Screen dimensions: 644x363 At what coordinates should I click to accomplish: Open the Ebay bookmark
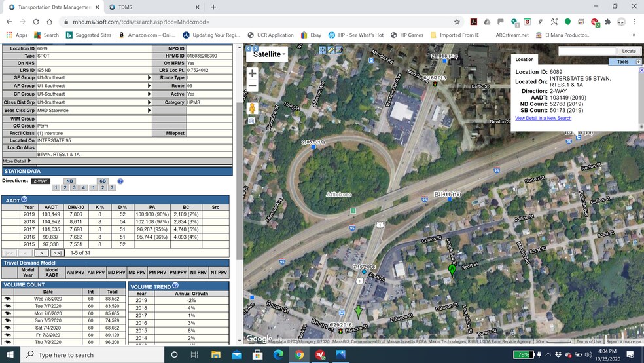click(311, 35)
